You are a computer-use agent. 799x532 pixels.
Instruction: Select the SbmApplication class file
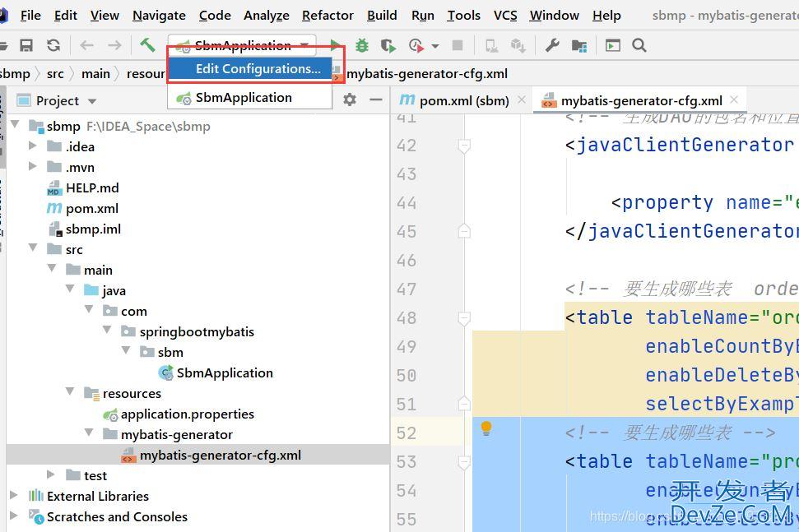(225, 372)
